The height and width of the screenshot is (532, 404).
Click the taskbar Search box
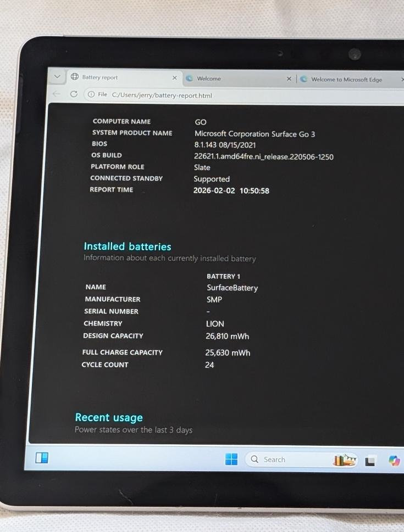(301, 460)
